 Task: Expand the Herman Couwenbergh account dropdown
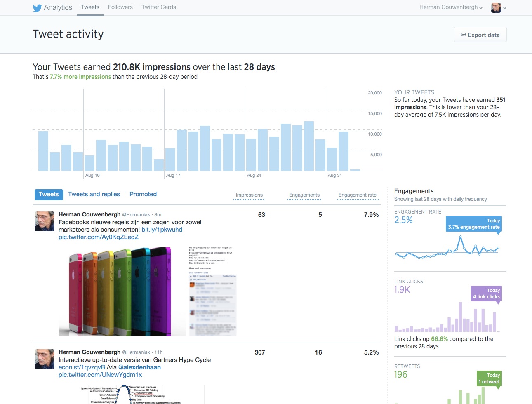pos(451,7)
